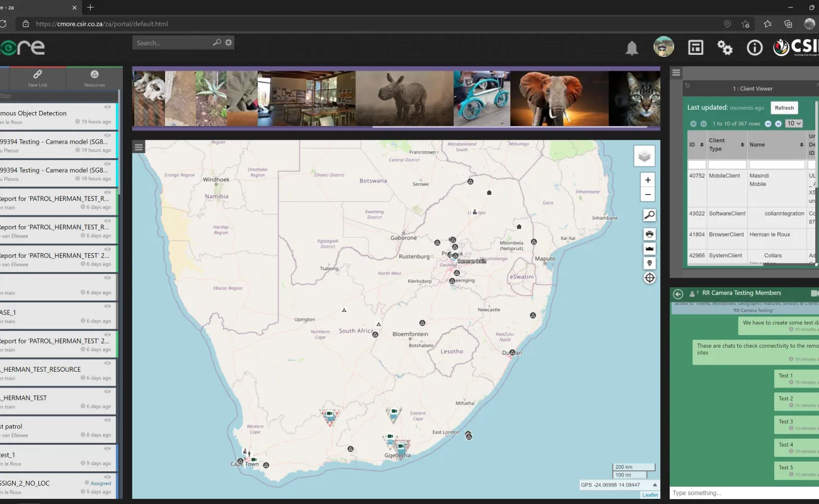The height and width of the screenshot is (504, 819).
Task: Open the user profile avatar menu
Action: click(663, 47)
